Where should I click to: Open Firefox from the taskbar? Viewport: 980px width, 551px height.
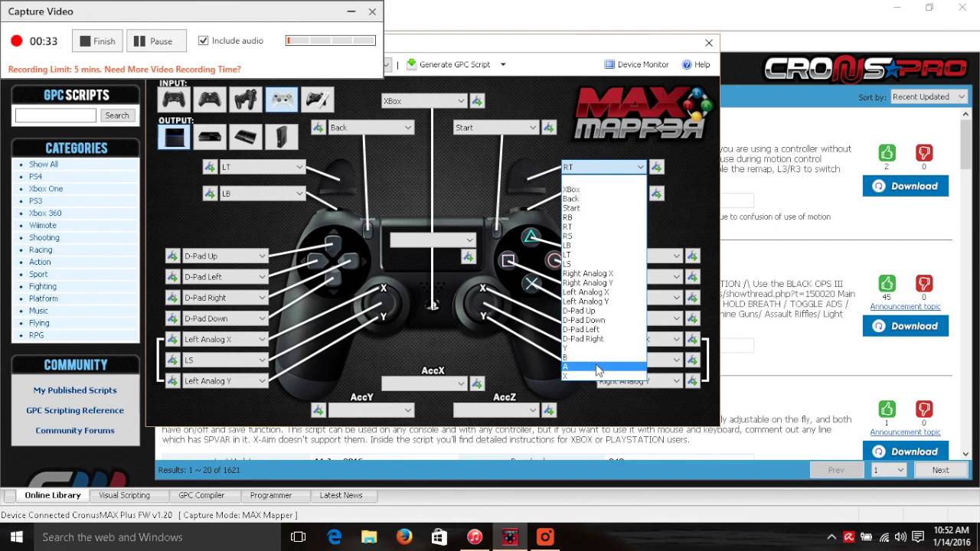tap(404, 537)
